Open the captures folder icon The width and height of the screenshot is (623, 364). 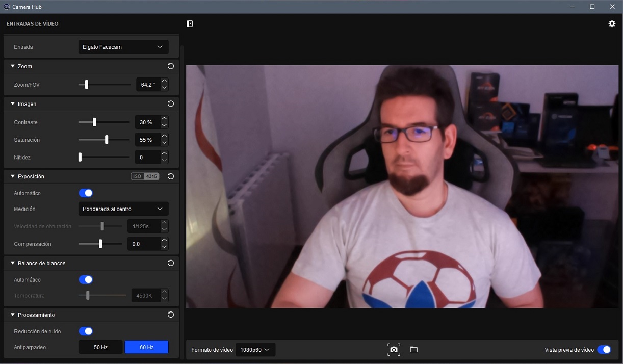414,350
